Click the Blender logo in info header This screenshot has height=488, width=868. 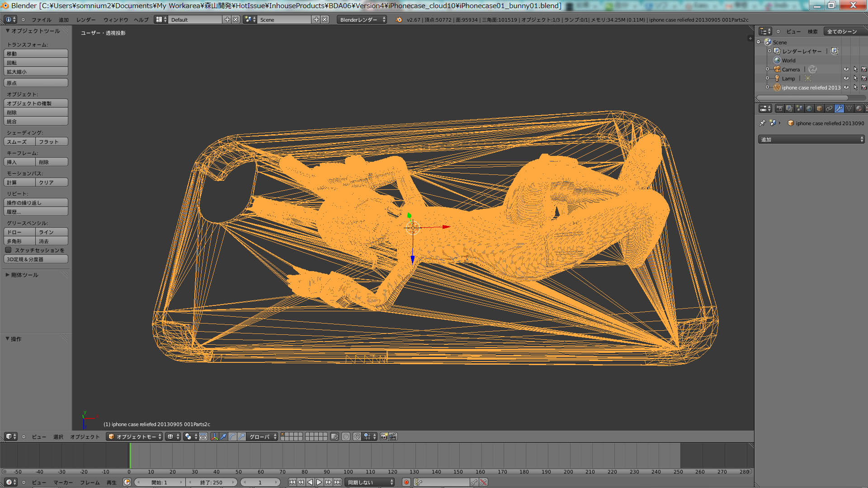(x=399, y=20)
